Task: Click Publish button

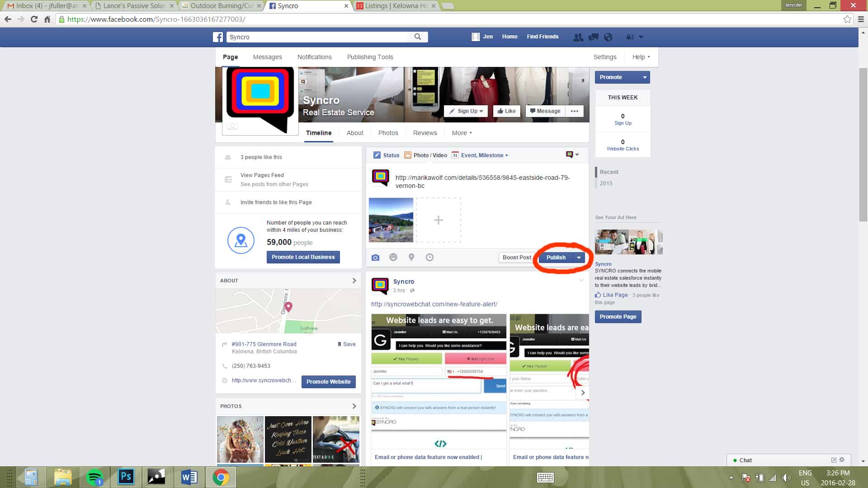Action: click(x=556, y=258)
